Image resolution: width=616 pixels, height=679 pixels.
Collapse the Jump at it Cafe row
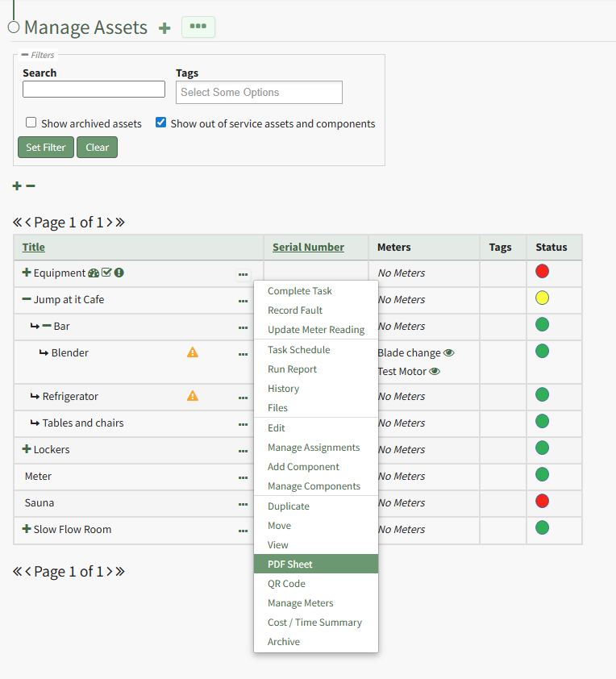pos(27,299)
